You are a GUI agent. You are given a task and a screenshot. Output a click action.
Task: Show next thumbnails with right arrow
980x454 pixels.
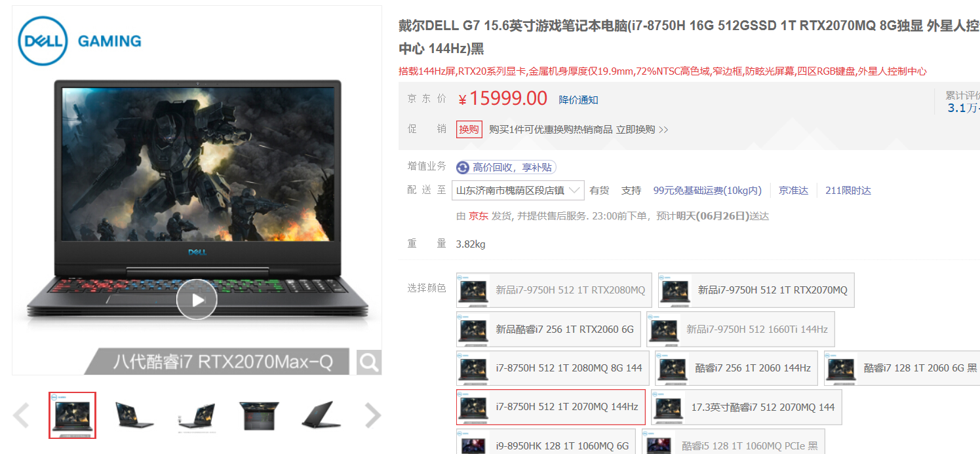pos(372,415)
